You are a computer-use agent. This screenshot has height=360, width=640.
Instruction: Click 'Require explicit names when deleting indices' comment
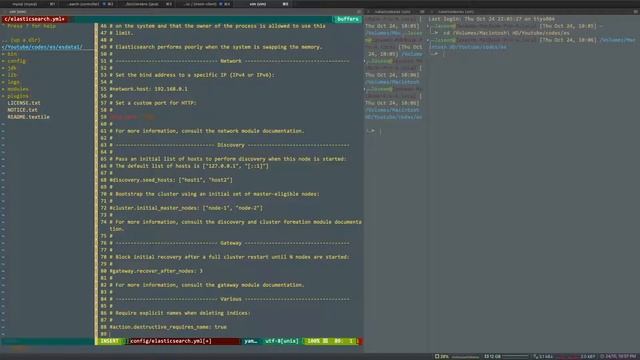[x=180, y=313]
